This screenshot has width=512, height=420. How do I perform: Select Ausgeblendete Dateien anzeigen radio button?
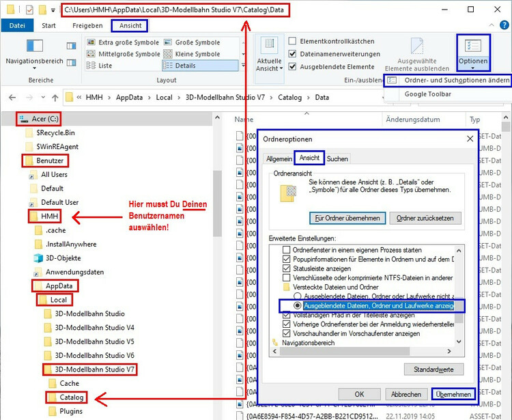297,306
